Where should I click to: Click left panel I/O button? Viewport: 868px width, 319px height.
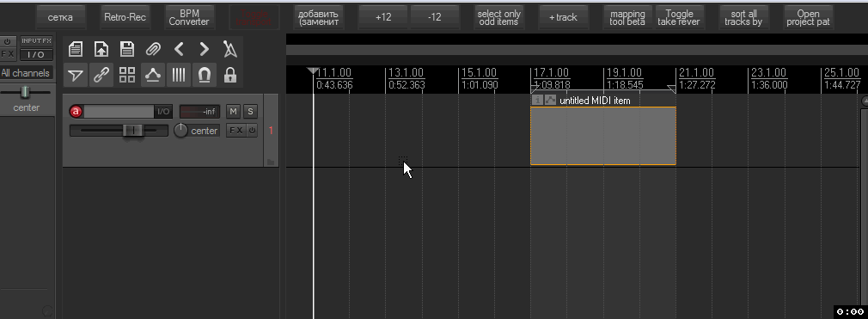coord(37,54)
